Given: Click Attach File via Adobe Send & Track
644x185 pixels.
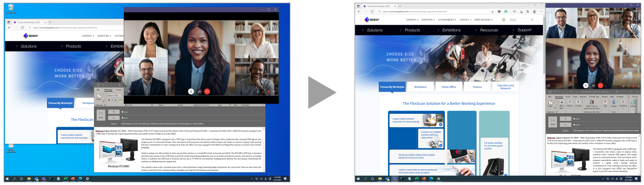Looking at the screenshot, I should [592, 105].
